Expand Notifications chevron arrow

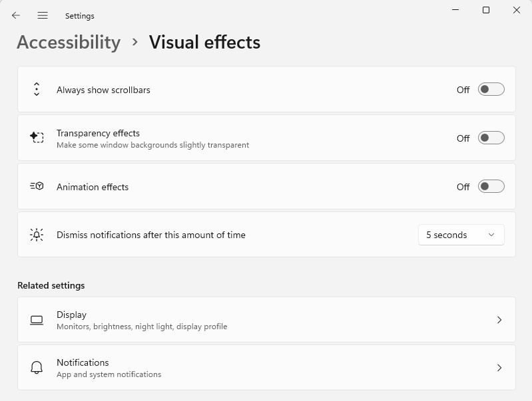coord(499,368)
